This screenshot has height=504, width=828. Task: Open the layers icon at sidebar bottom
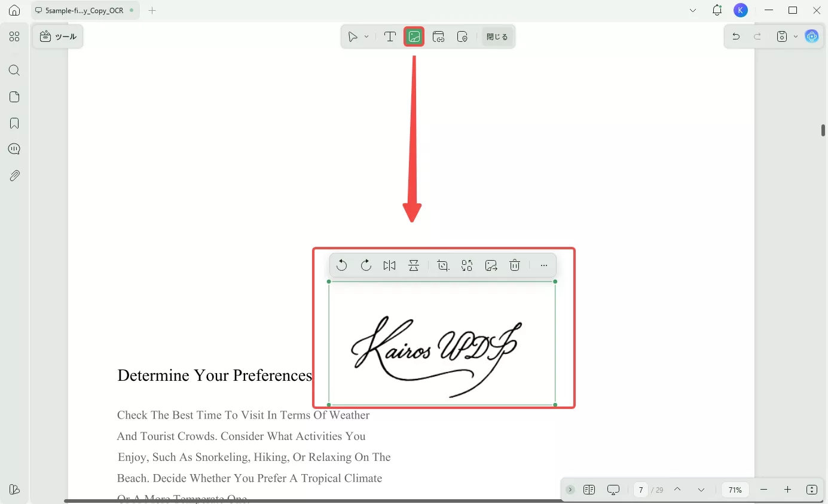14,490
